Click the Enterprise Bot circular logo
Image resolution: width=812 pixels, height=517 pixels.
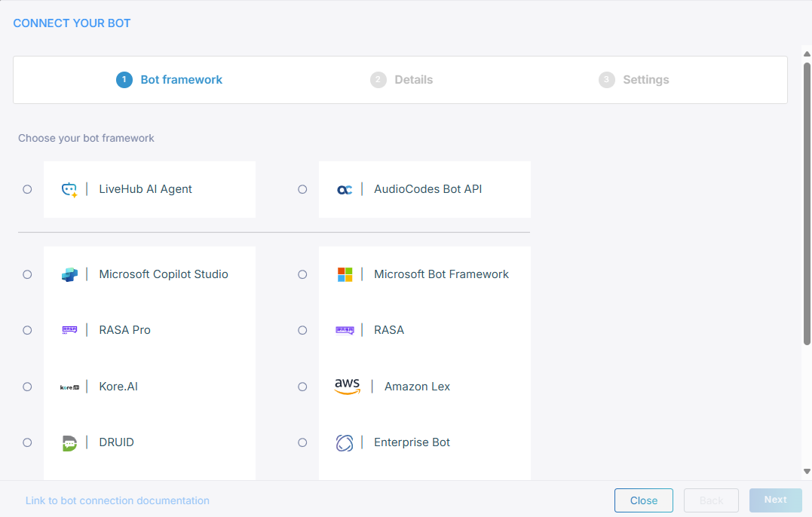tap(345, 443)
